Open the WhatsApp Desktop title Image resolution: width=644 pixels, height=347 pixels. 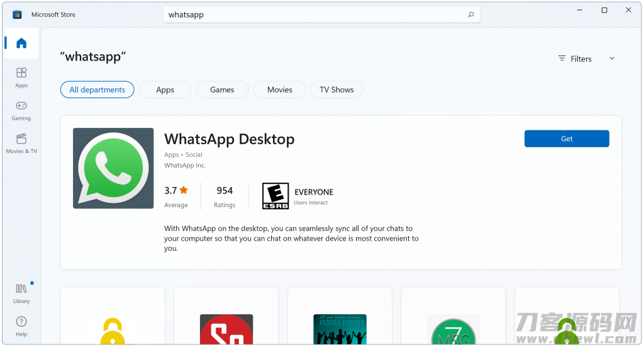tap(229, 139)
